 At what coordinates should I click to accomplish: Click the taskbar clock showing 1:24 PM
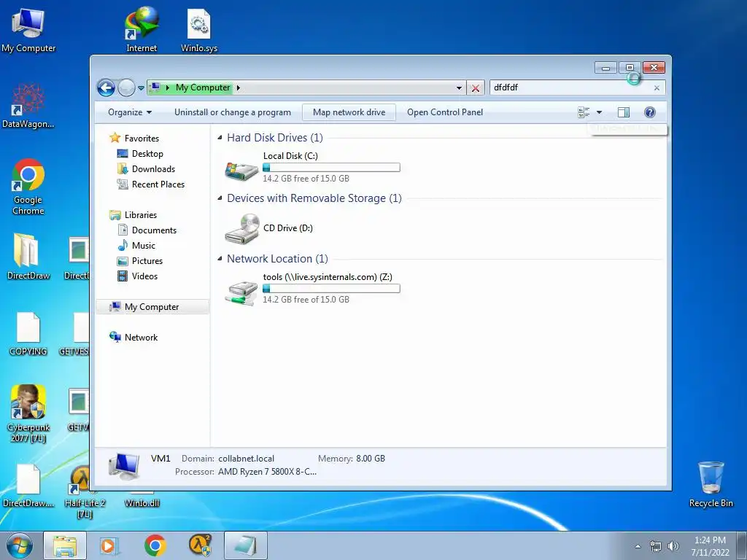[x=711, y=546]
